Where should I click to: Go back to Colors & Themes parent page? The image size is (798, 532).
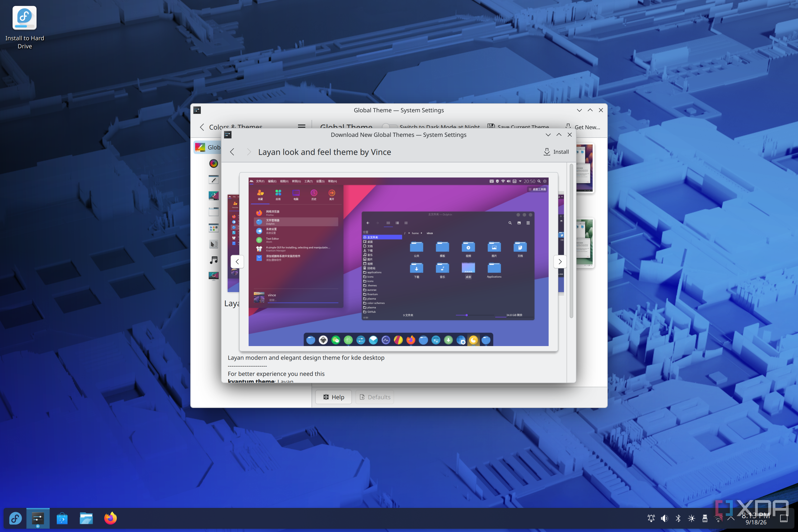click(x=202, y=127)
